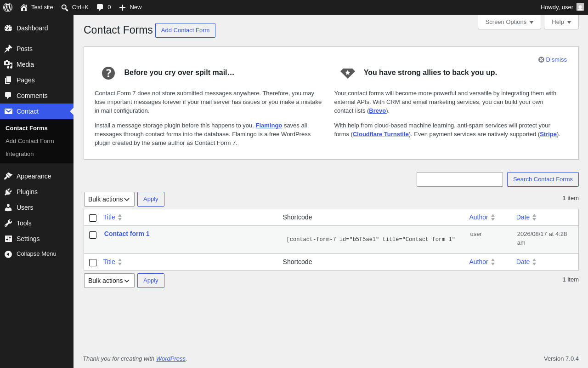This screenshot has width=588, height=368.
Task: Expand the Help panel
Action: pyautogui.click(x=561, y=22)
